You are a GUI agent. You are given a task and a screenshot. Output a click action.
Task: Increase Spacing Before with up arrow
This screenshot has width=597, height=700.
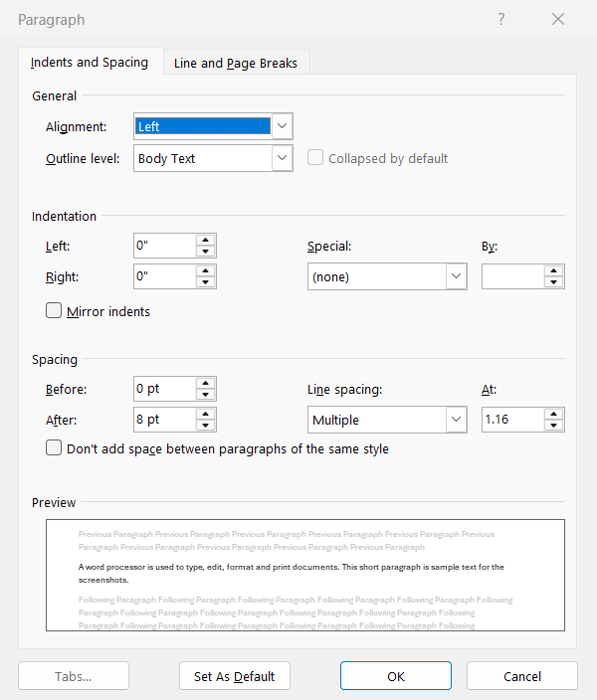click(x=206, y=383)
